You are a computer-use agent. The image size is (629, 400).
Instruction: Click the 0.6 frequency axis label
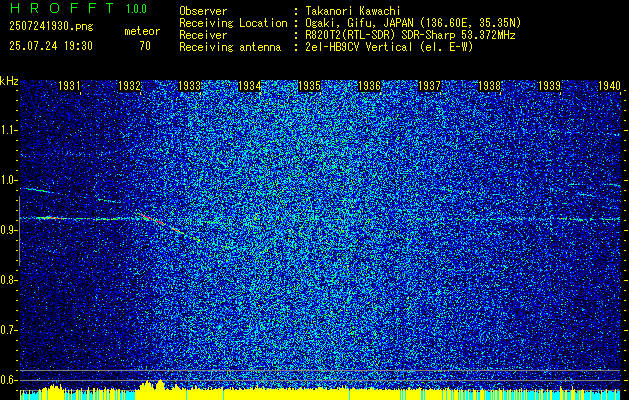(x=8, y=380)
